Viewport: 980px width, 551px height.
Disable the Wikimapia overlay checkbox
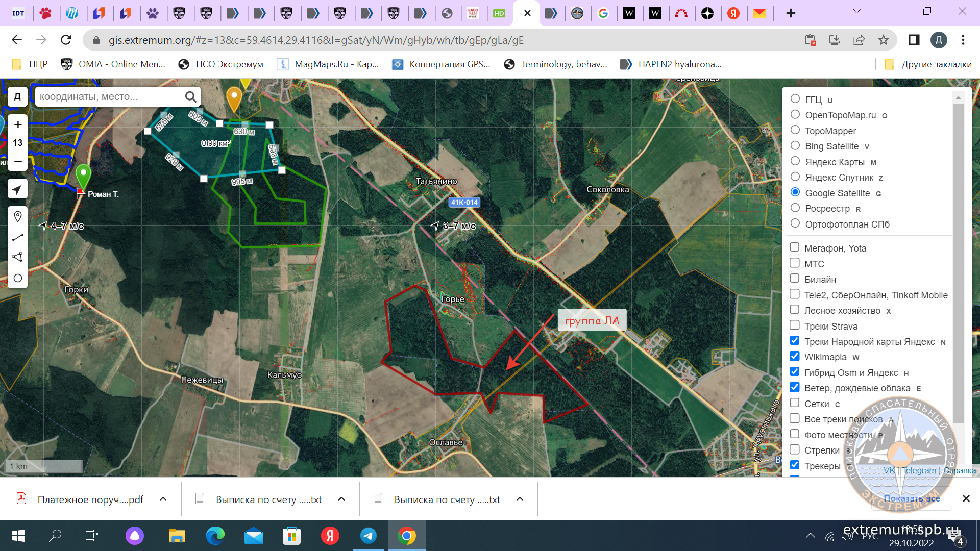pyautogui.click(x=795, y=356)
